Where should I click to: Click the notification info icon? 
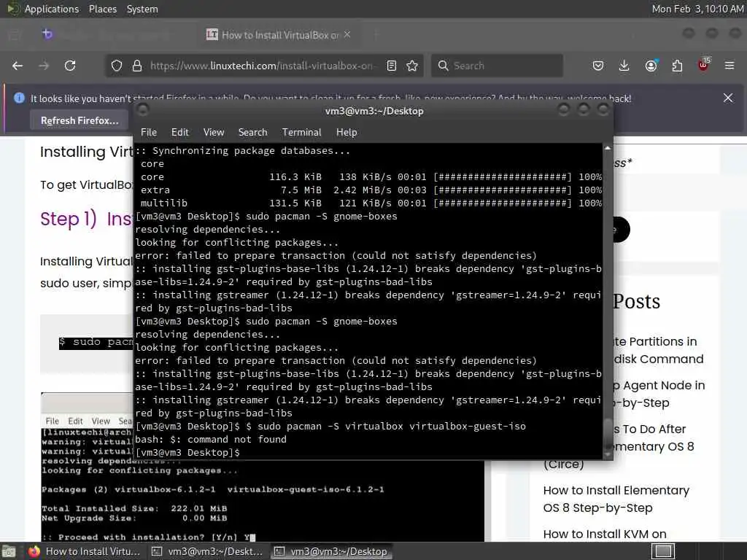click(19, 98)
